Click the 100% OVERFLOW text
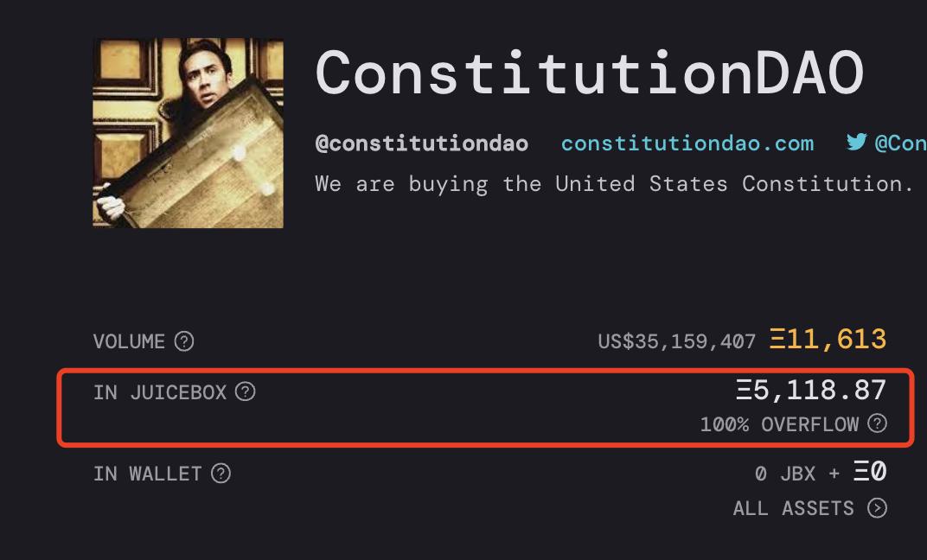 coord(779,424)
